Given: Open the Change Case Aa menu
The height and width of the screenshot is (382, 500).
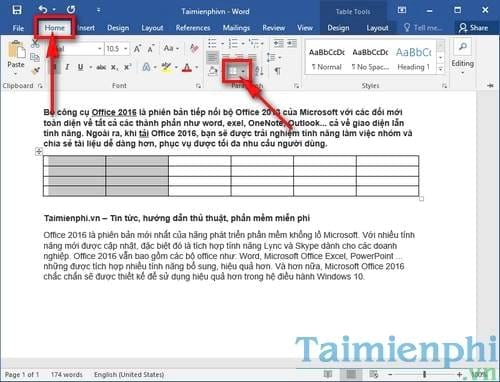Looking at the screenshot, I should (171, 49).
